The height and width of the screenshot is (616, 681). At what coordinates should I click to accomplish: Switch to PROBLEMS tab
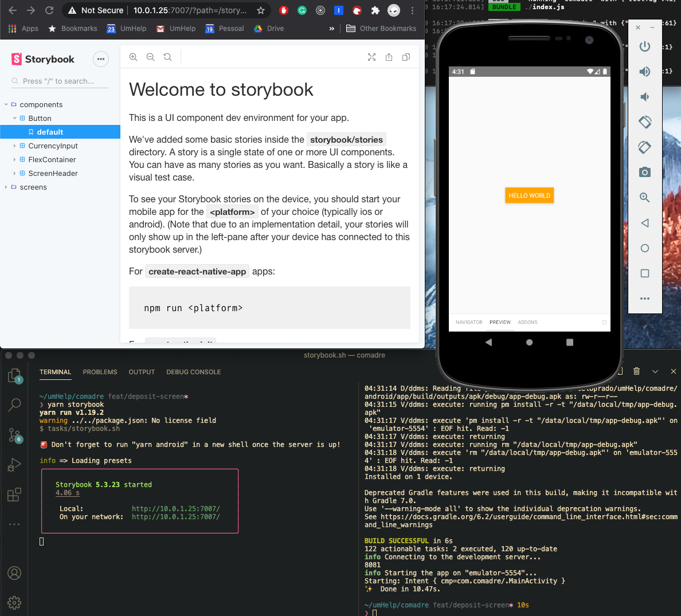point(100,372)
